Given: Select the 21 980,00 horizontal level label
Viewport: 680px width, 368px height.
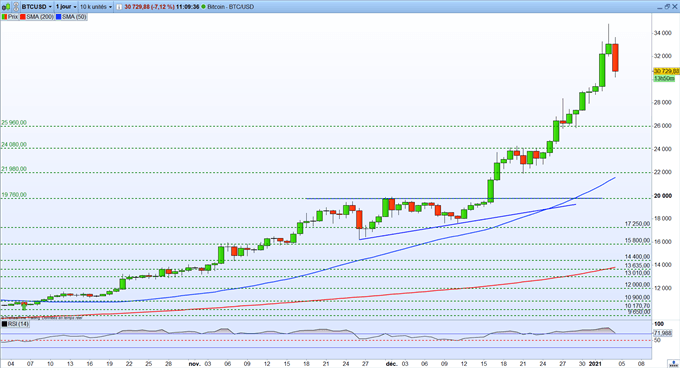Looking at the screenshot, I should tap(14, 169).
